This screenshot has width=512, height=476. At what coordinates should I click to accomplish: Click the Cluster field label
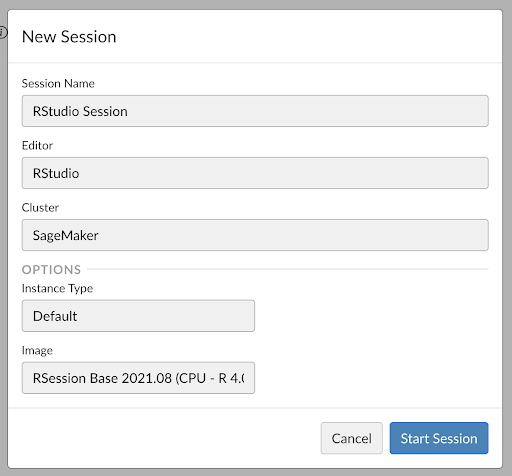point(40,207)
